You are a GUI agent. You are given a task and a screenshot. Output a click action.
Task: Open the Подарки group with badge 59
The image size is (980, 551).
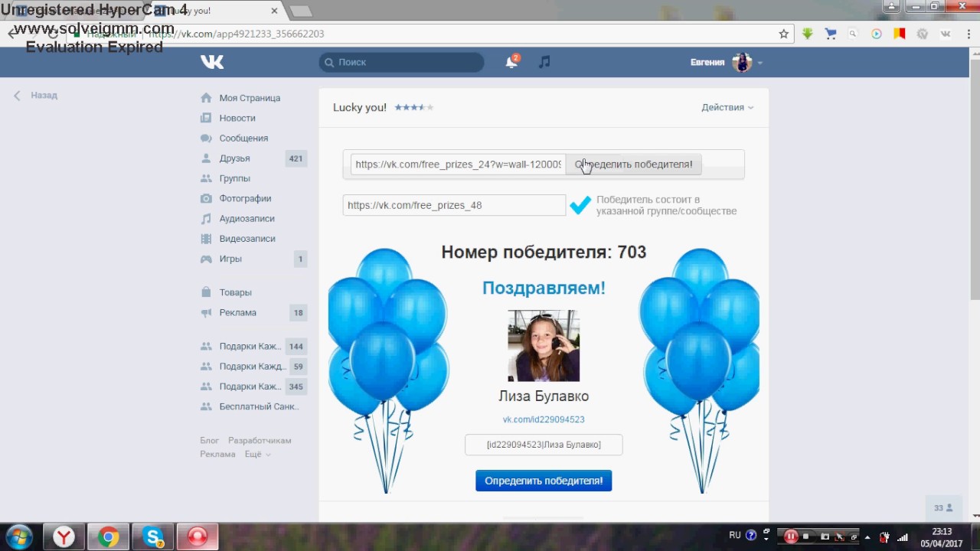pos(253,366)
